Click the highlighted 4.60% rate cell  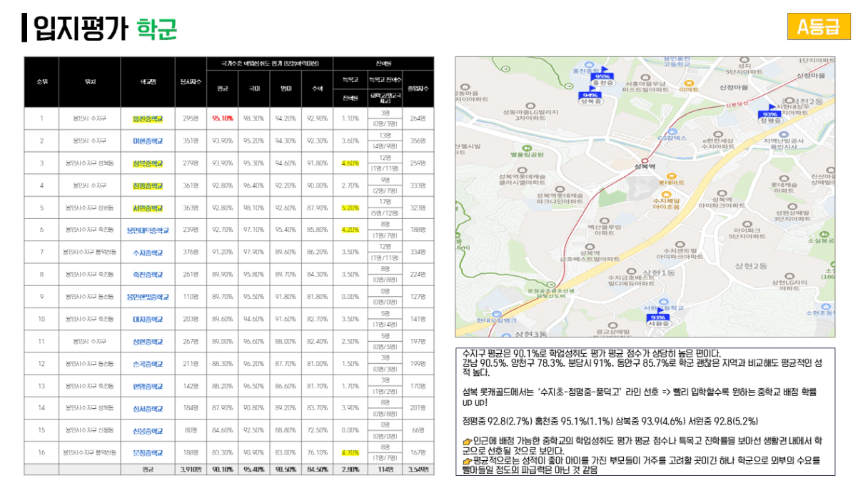coord(350,163)
